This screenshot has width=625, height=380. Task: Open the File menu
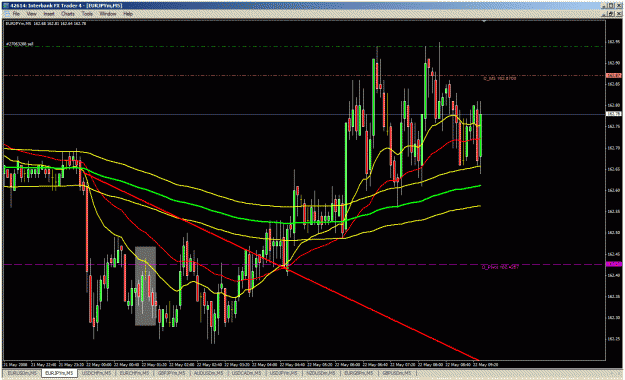[16, 14]
